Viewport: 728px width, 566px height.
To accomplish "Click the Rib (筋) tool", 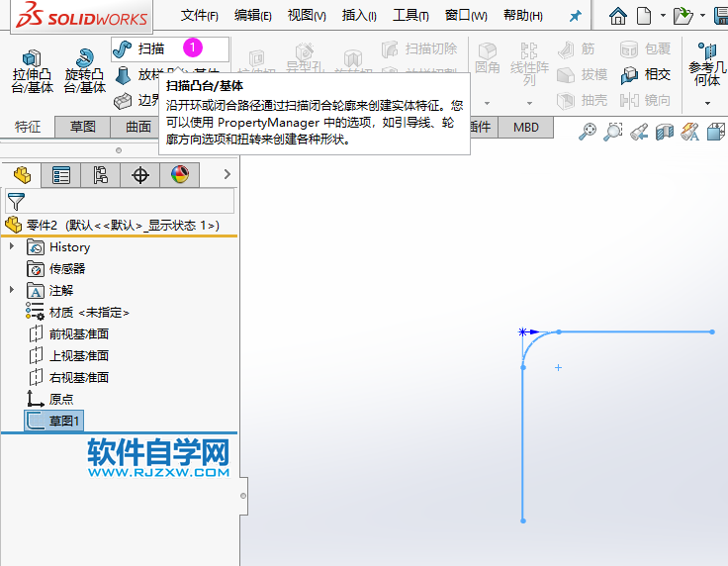I will click(576, 49).
